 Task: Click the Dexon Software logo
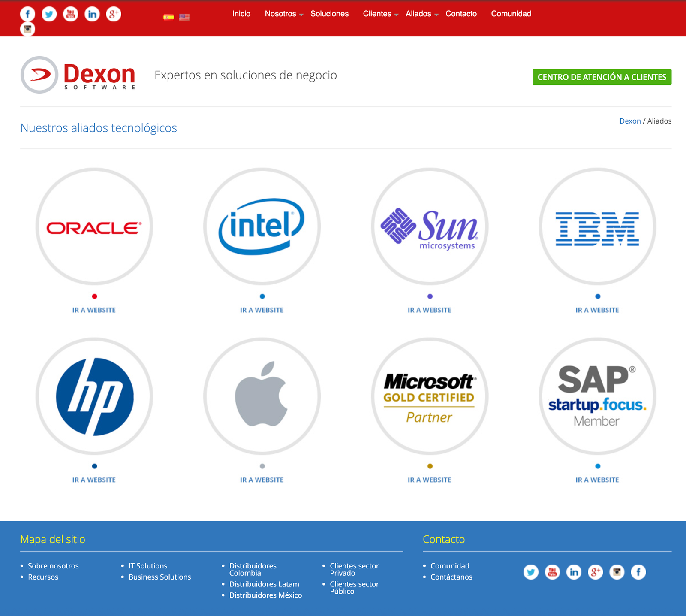[x=78, y=75]
